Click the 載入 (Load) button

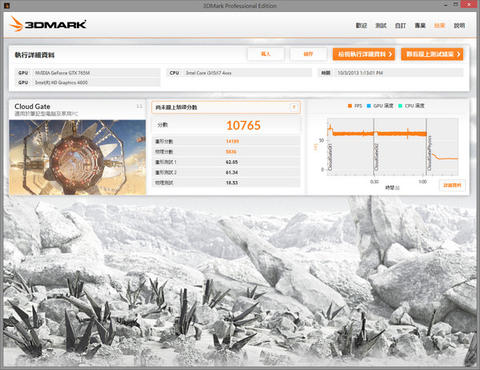266,54
